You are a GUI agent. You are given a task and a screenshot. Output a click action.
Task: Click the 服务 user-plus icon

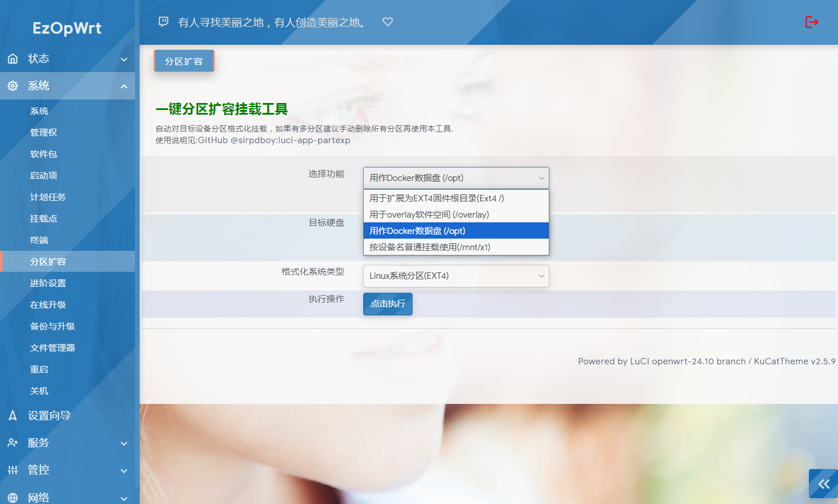13,443
